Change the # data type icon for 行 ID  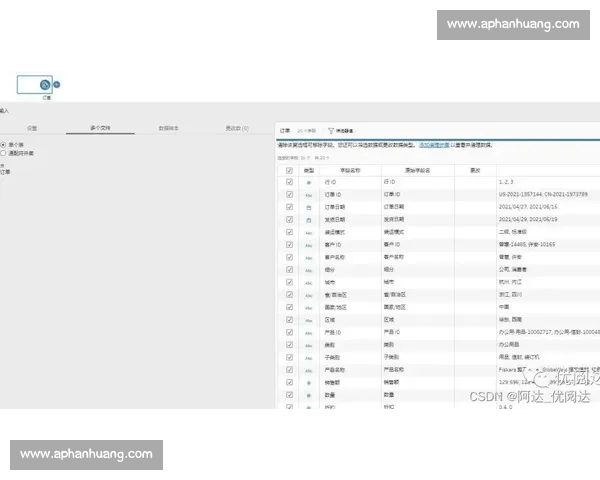click(x=309, y=182)
